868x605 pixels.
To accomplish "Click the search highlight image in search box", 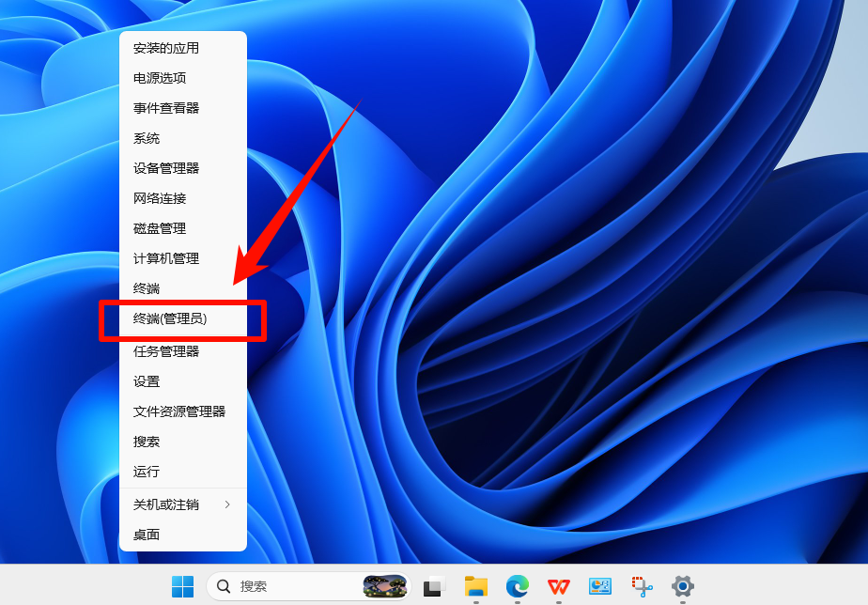I will [385, 586].
